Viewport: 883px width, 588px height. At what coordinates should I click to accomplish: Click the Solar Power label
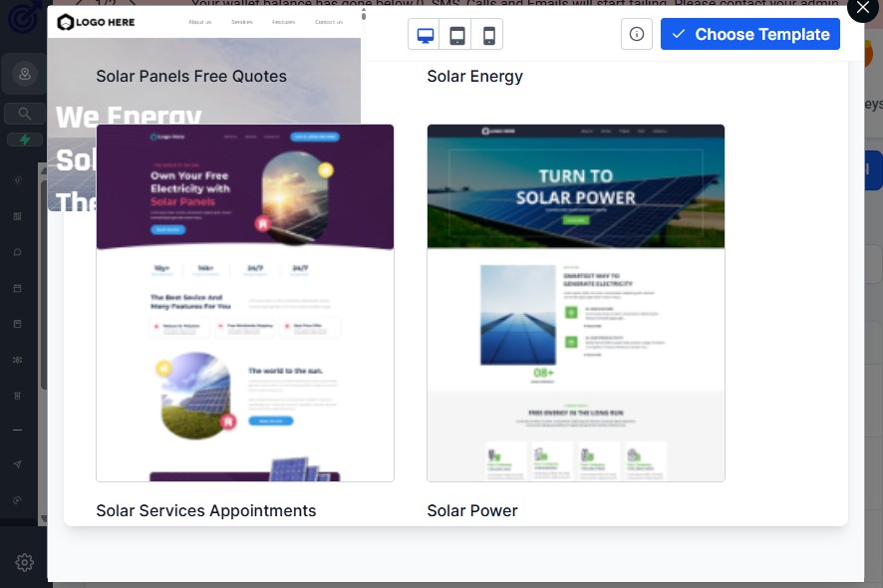pyautogui.click(x=472, y=510)
